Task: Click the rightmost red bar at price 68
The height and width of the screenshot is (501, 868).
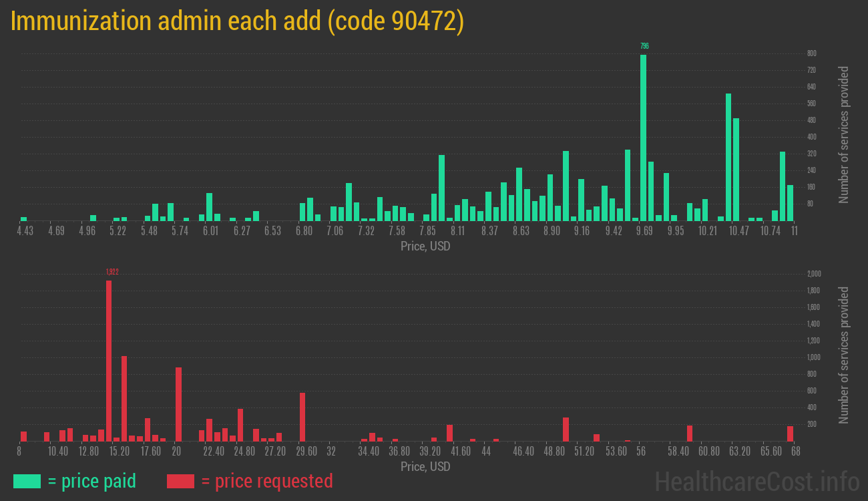Action: [790, 434]
